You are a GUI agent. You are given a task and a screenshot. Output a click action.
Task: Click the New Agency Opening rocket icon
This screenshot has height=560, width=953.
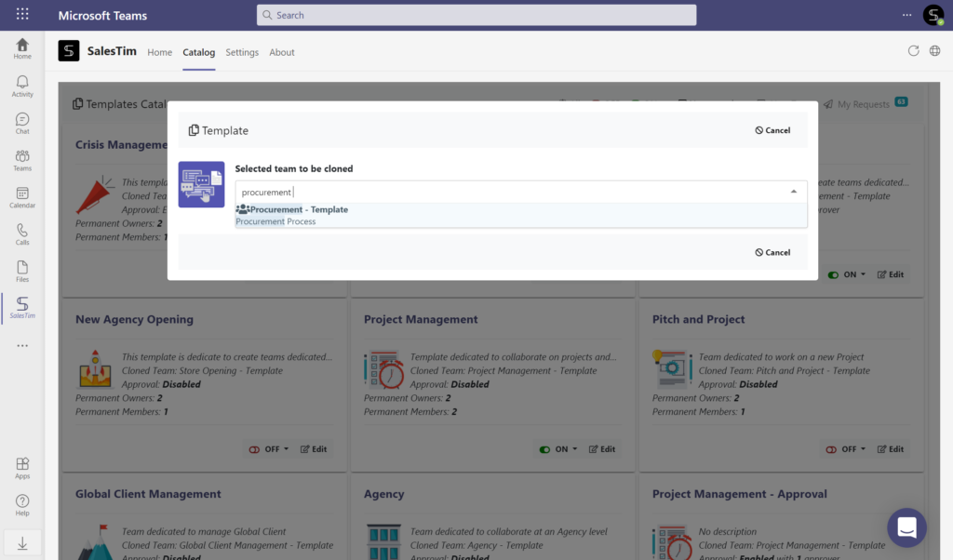coord(95,368)
